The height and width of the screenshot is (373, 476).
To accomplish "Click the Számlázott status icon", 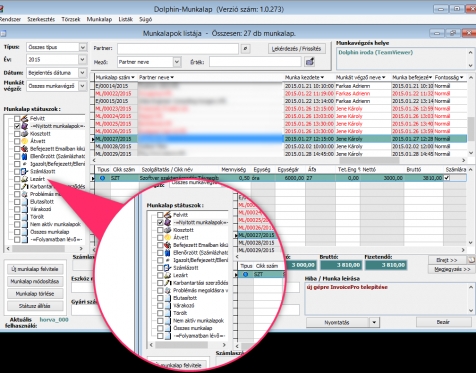I will click(x=24, y=171).
